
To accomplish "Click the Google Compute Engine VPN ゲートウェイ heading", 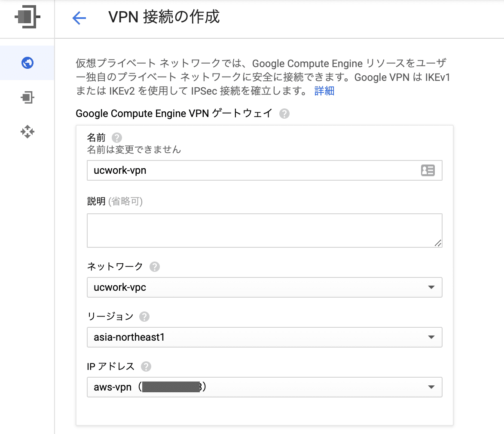I will coord(174,114).
